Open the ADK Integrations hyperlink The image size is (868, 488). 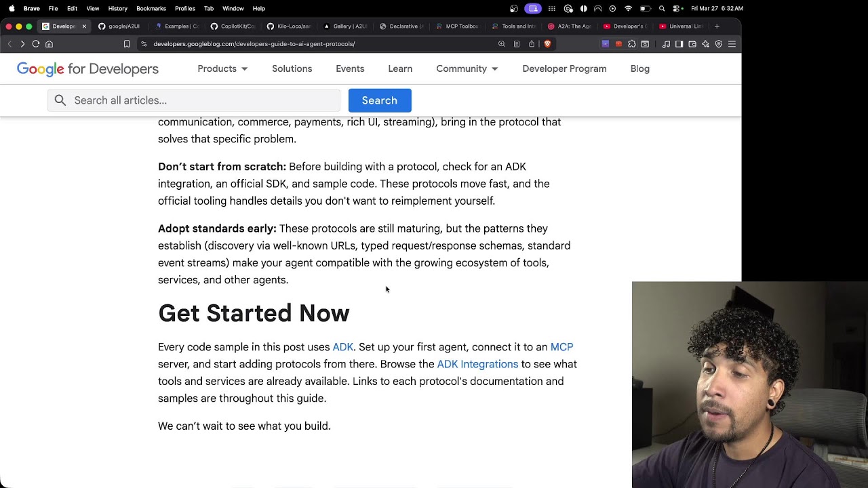tap(477, 364)
